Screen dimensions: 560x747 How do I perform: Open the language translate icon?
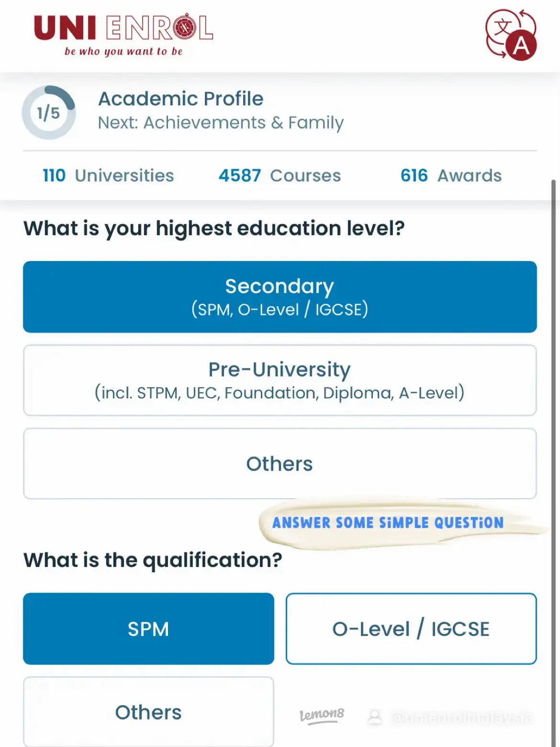click(511, 34)
